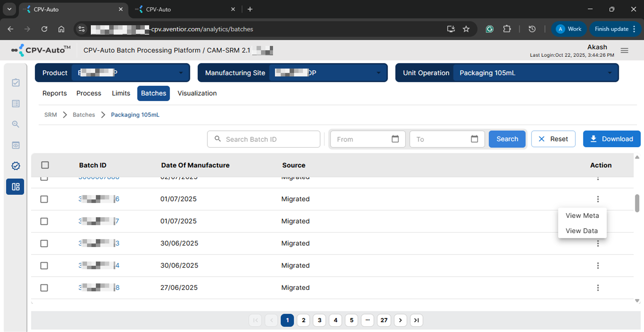The image size is (644, 332).
Task: Switch to the Visualization tab
Action: click(197, 93)
